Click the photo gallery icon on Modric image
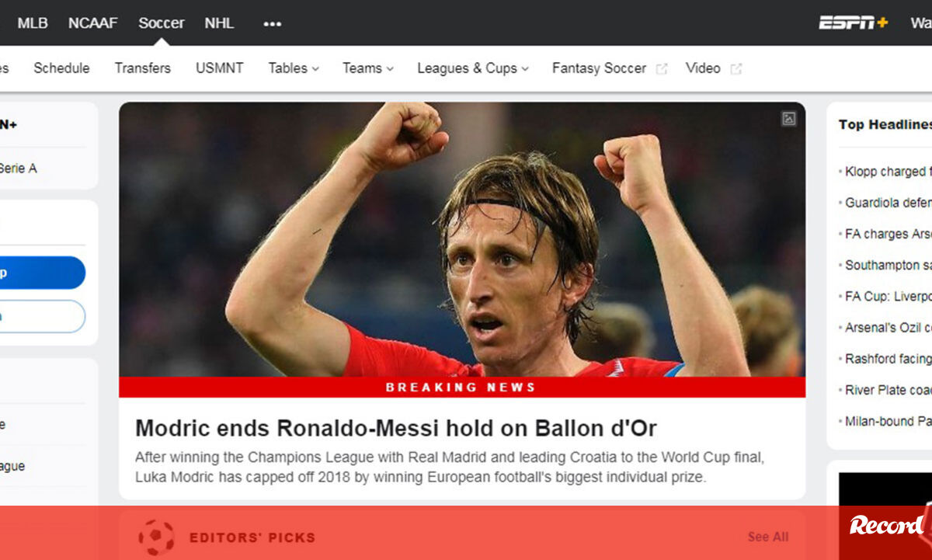The image size is (932, 560). [788, 119]
